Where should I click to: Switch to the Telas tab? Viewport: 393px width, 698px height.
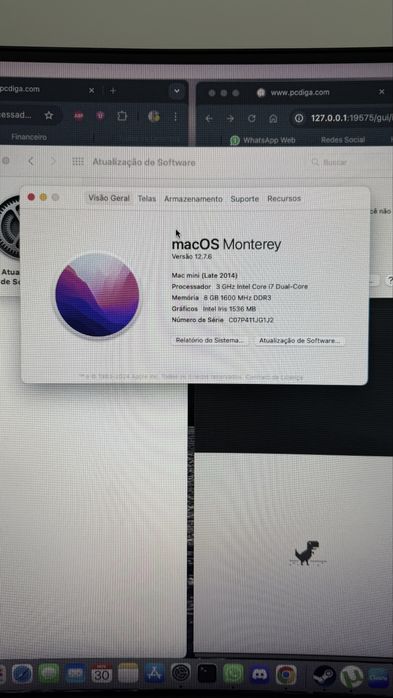click(x=147, y=199)
